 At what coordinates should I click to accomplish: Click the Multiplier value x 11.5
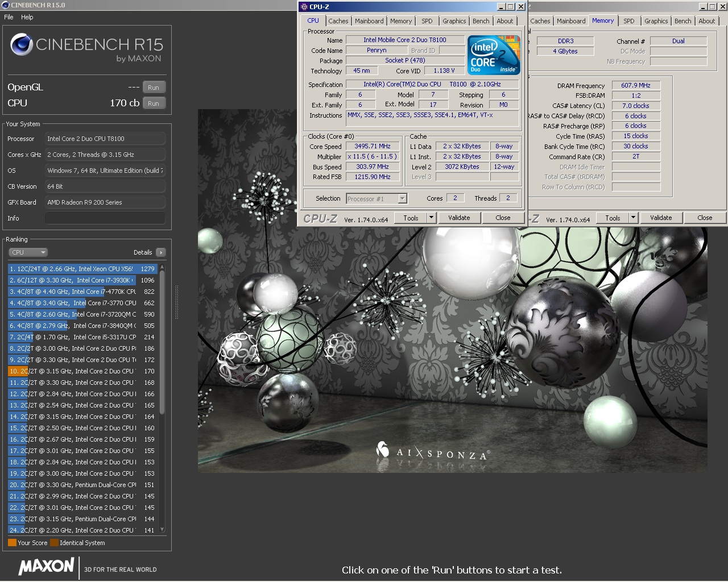click(373, 157)
